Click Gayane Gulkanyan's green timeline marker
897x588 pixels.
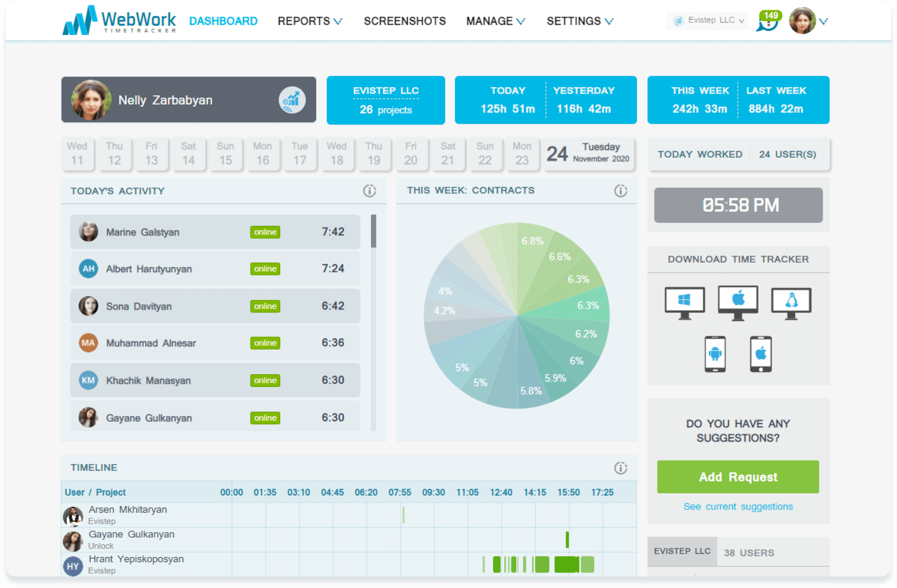567,539
